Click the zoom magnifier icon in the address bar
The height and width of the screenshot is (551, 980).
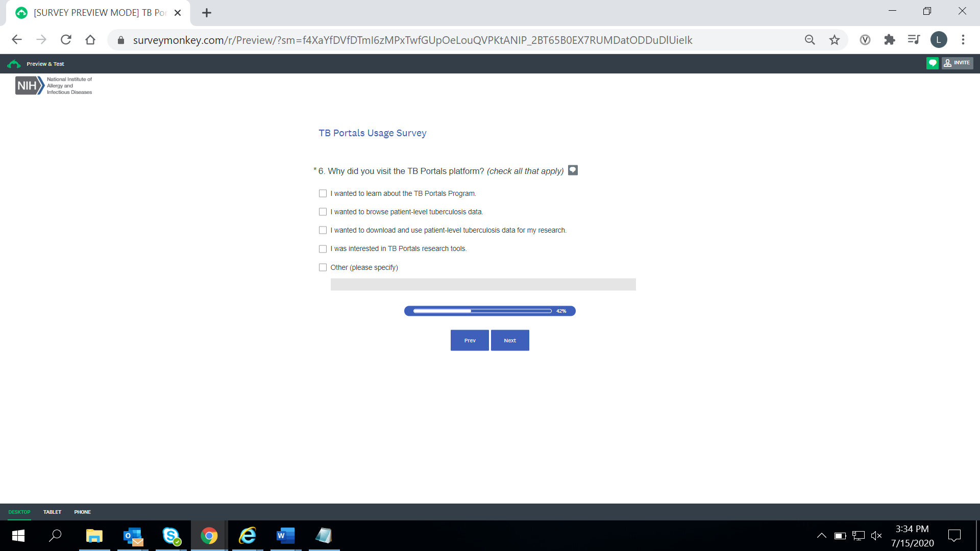point(810,40)
